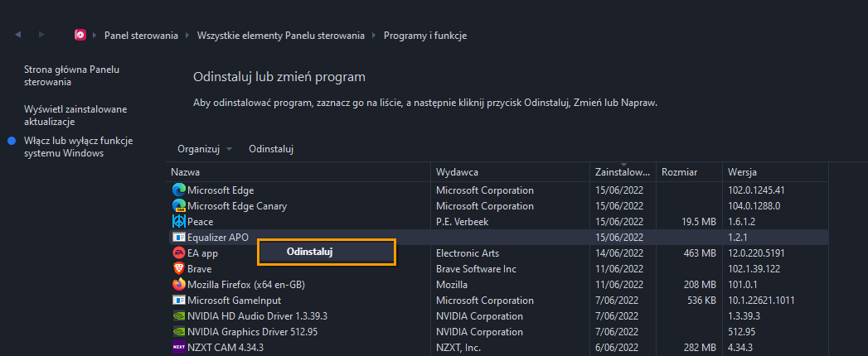Click the NVIDIA Graphics Driver icon
868x356 pixels.
coord(178,332)
